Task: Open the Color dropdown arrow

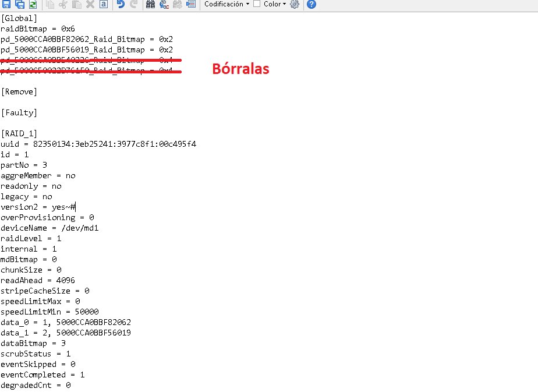Action: [x=284, y=4]
